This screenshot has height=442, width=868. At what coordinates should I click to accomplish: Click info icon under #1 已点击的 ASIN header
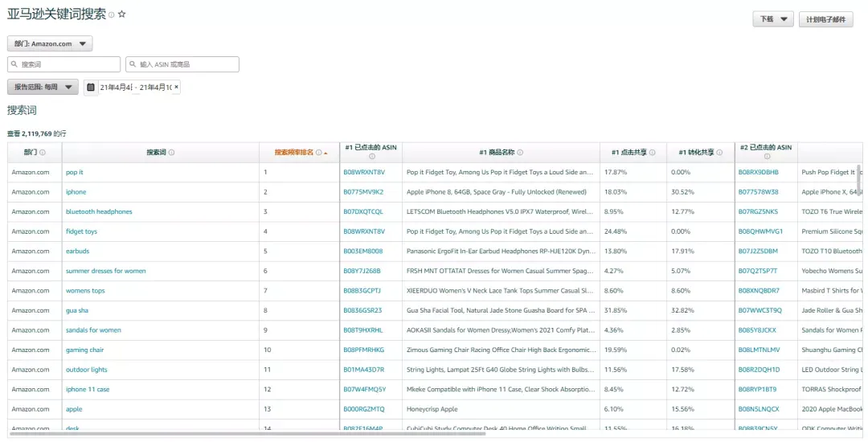point(371,157)
